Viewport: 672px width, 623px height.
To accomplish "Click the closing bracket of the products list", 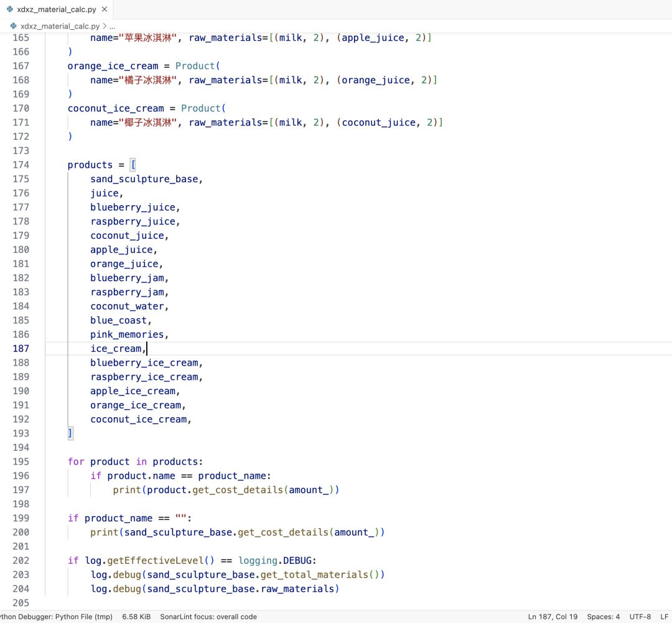I will (70, 433).
